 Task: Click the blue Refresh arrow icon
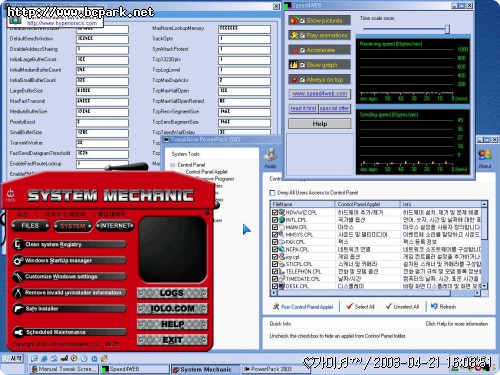(434, 306)
